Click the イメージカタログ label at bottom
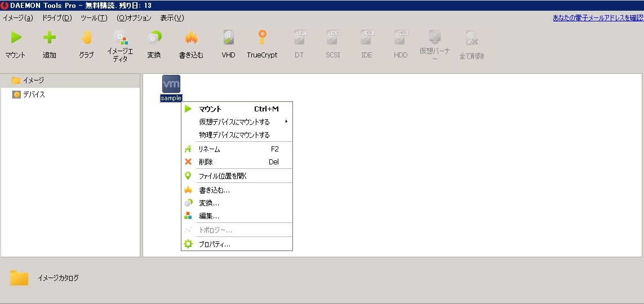644x304 pixels. tap(58, 278)
